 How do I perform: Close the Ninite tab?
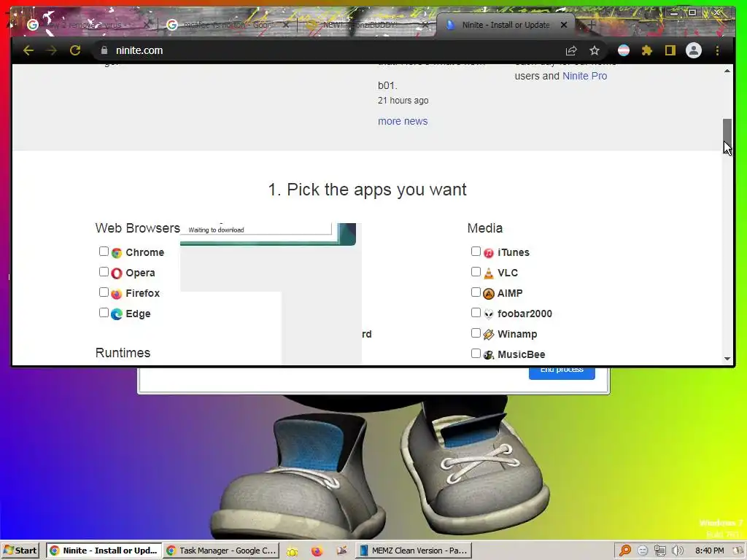click(x=564, y=25)
